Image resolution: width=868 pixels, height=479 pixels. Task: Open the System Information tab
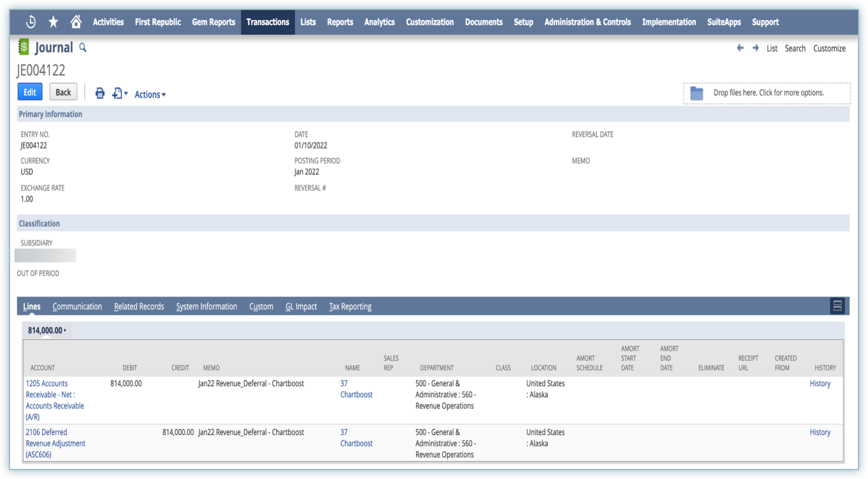(206, 307)
